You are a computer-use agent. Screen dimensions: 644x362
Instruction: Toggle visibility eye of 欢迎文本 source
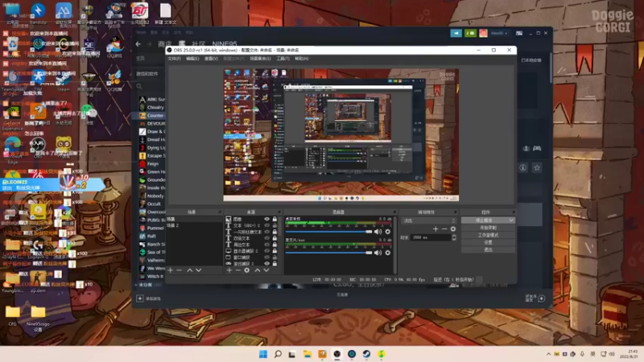coord(267,238)
